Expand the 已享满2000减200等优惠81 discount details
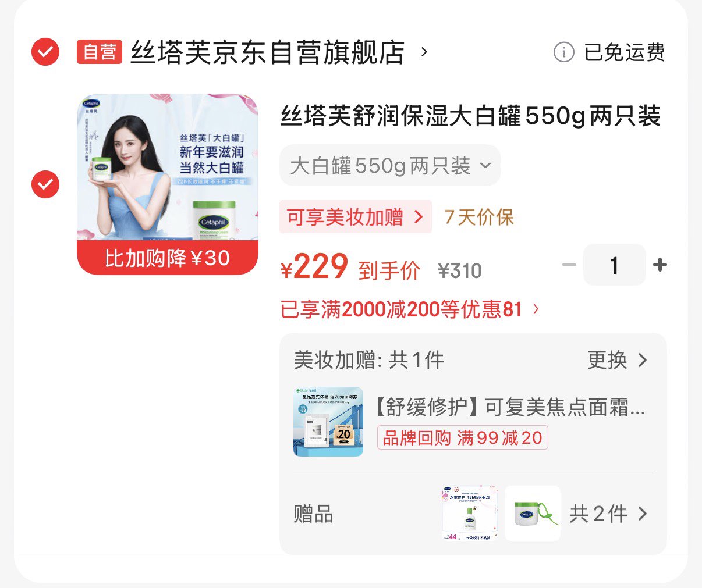Image resolution: width=702 pixels, height=588 pixels. [x=410, y=309]
